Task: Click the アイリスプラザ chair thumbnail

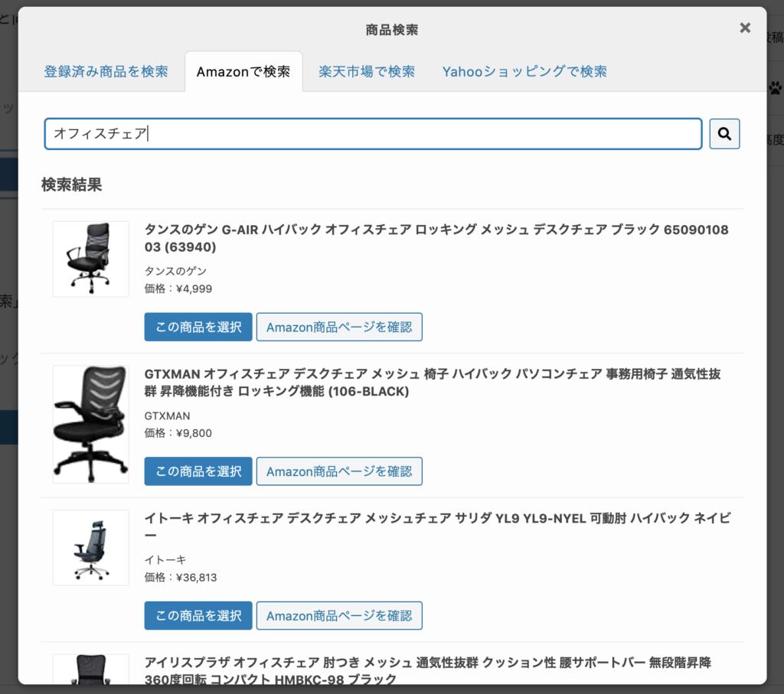Action: 90,670
